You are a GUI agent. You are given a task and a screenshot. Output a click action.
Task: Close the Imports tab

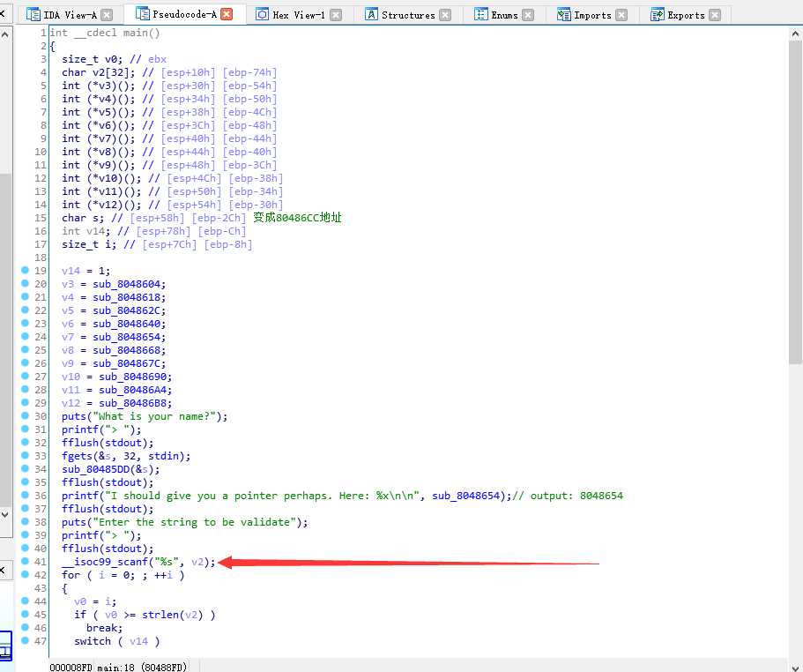[621, 15]
